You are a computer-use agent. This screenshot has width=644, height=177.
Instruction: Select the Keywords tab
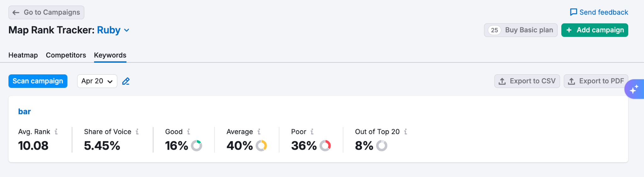pos(110,55)
